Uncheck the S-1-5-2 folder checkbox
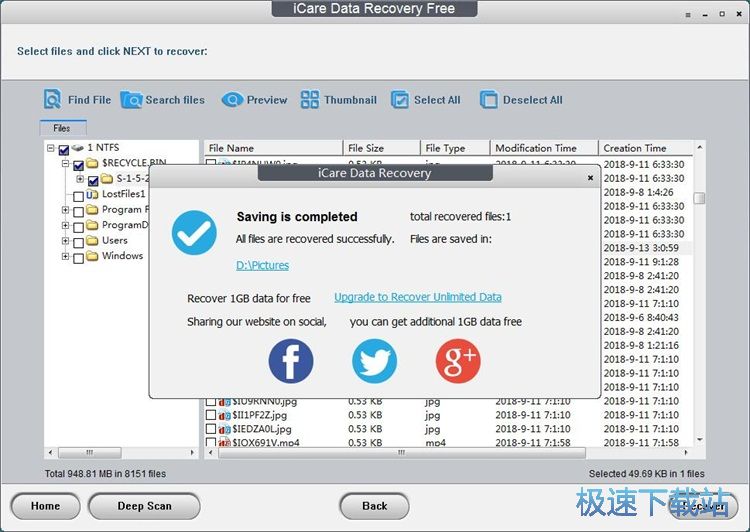Screen dimensions: 750x532 click(x=93, y=181)
